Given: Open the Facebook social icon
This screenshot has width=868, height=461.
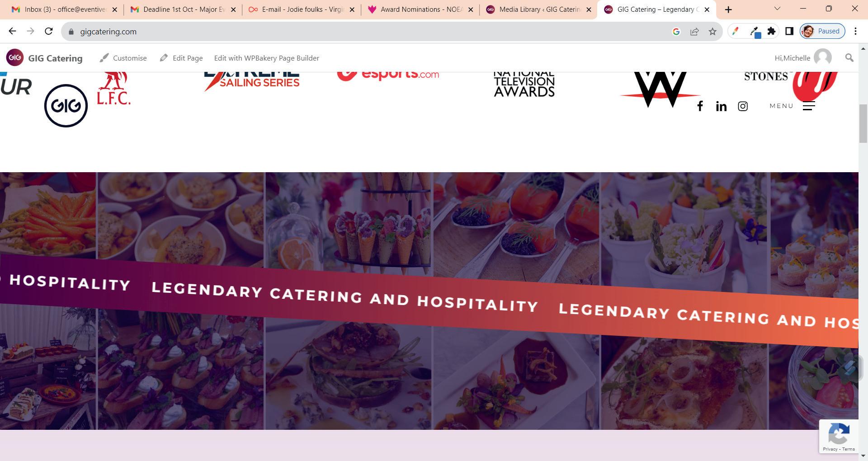Looking at the screenshot, I should tap(699, 106).
